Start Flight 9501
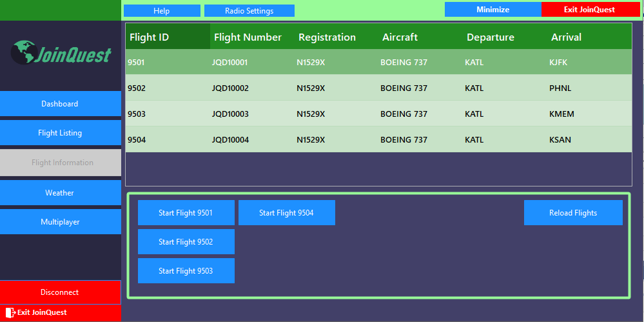 click(x=186, y=212)
